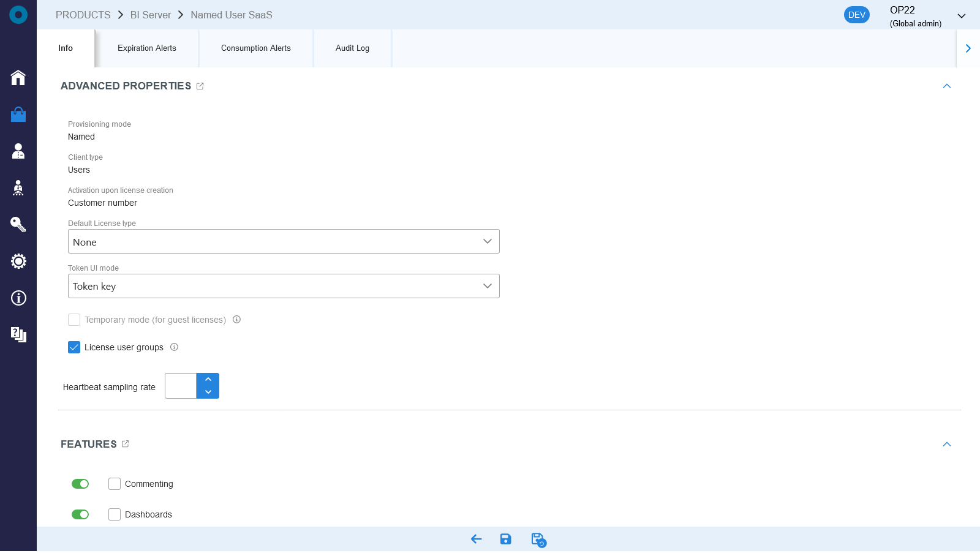Click the back arrow in bottom bar
Image resolution: width=980 pixels, height=553 pixels.
475,540
